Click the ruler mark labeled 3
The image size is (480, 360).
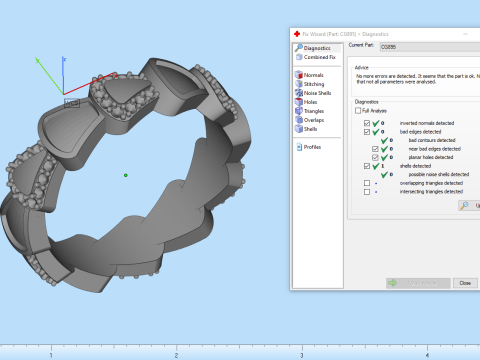click(x=302, y=355)
